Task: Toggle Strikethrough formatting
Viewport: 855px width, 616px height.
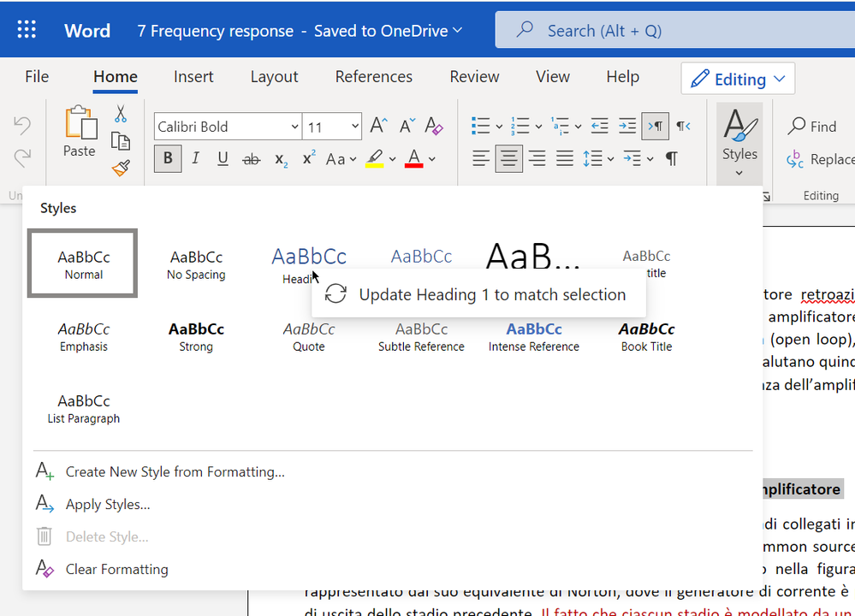Action: pyautogui.click(x=251, y=159)
